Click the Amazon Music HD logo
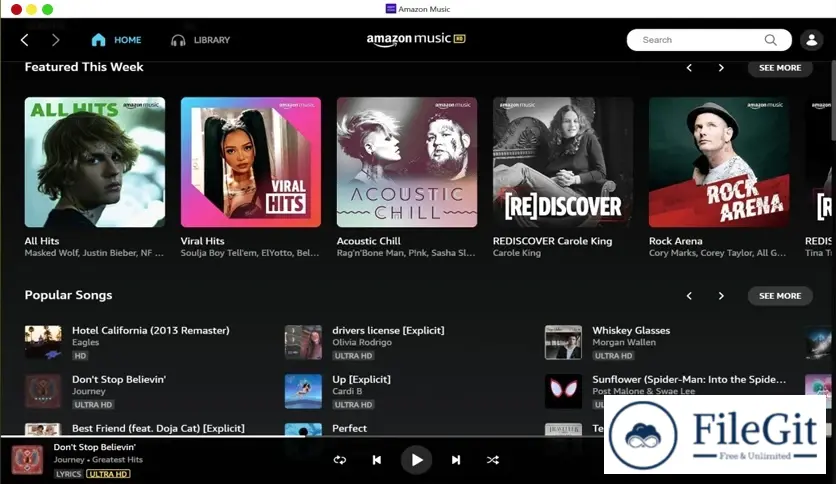Viewport: 836px width, 484px height. 416,39
